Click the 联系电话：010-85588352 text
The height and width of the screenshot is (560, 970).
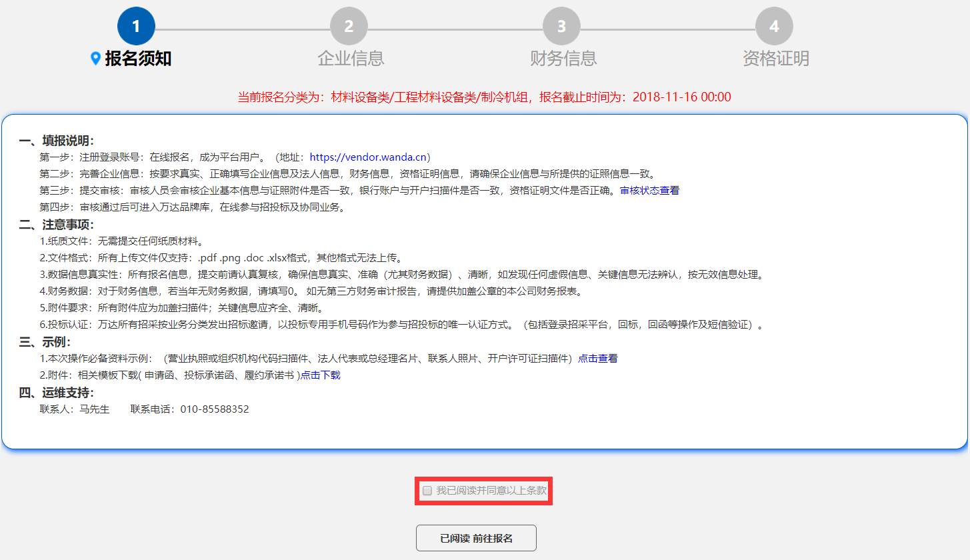[190, 409]
